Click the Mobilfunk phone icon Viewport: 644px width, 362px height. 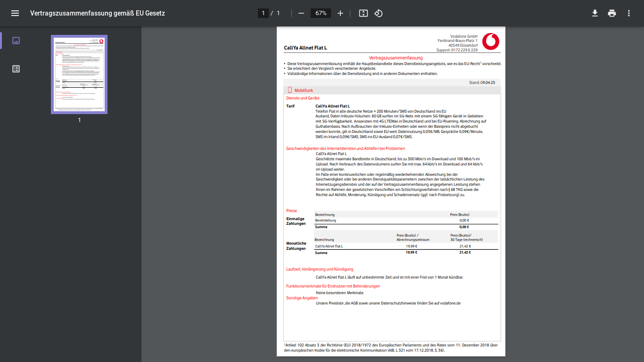(290, 90)
